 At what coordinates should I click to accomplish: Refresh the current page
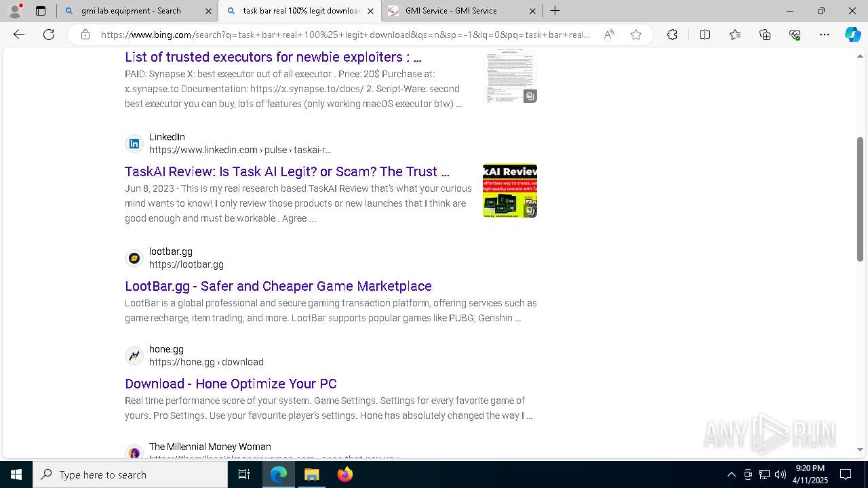[49, 35]
